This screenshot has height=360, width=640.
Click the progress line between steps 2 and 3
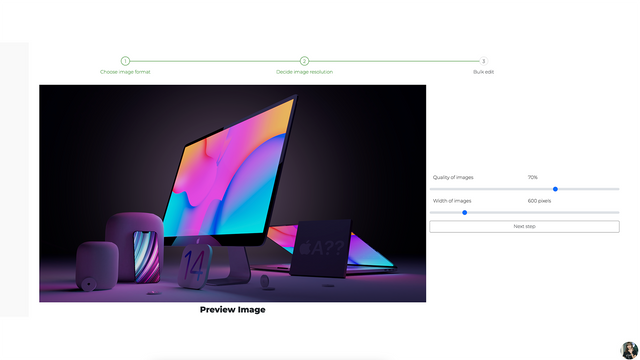[394, 61]
